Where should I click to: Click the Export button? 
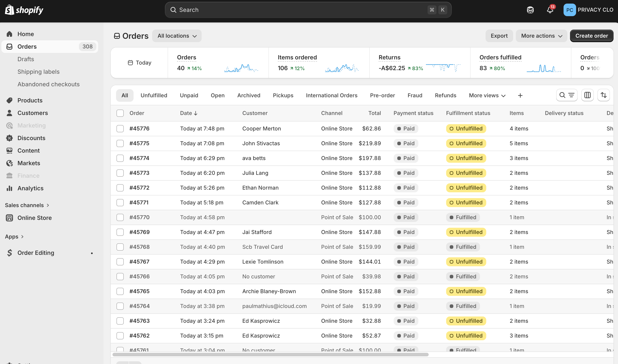[499, 36]
